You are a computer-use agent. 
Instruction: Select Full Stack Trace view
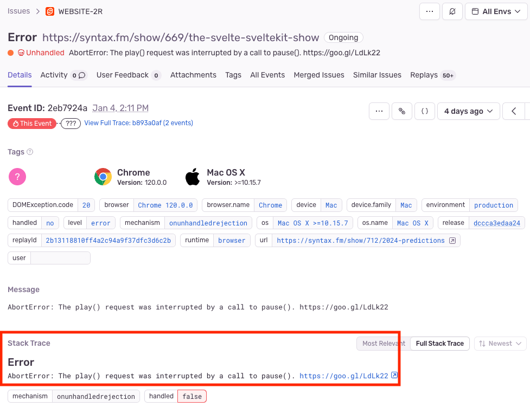pos(440,344)
